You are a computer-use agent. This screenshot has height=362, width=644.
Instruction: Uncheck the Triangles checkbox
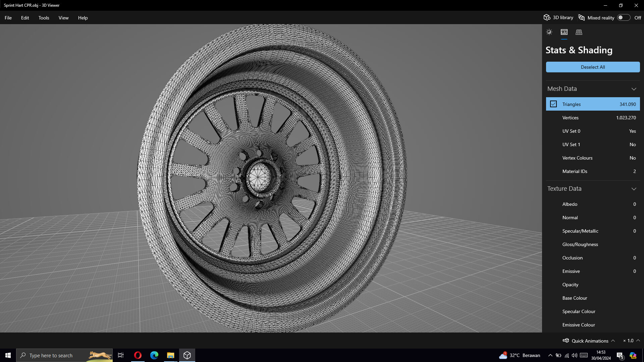553,104
